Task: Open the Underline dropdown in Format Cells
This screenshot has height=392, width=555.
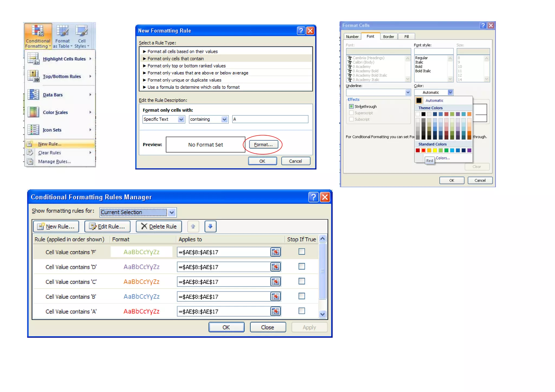Action: 408,92
